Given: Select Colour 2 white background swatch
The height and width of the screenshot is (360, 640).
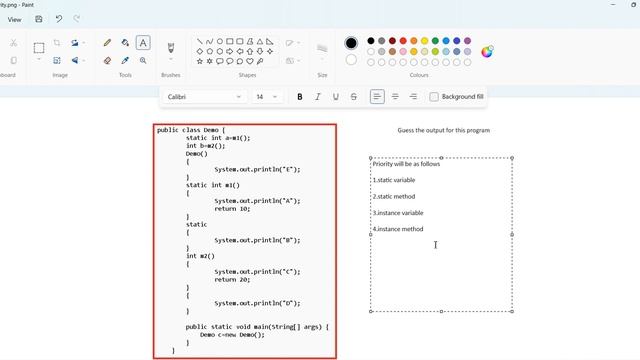Looking at the screenshot, I should pyautogui.click(x=351, y=60).
